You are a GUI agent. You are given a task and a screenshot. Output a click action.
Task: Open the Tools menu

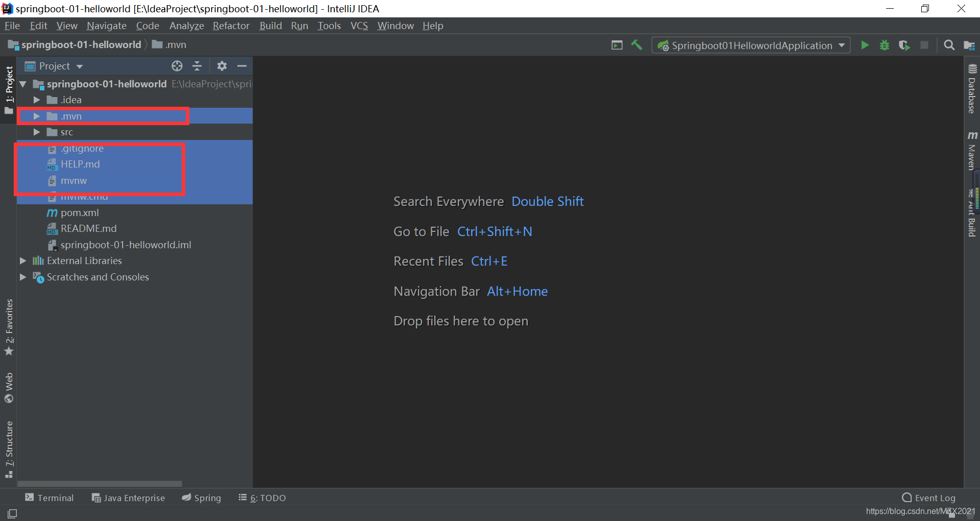coord(329,26)
